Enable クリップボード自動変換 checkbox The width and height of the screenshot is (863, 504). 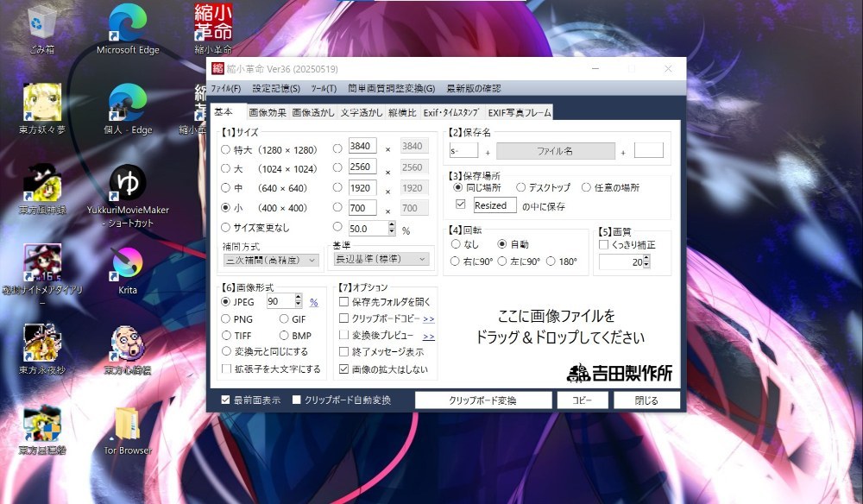[x=296, y=400]
